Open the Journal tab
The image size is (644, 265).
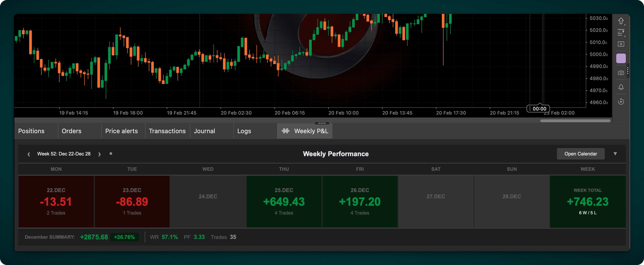click(204, 131)
